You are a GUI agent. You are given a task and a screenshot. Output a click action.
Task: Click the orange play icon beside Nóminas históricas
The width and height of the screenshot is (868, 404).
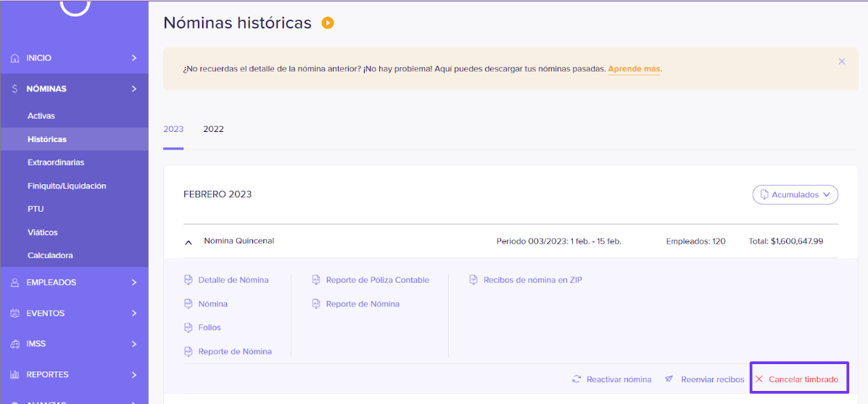(x=328, y=23)
